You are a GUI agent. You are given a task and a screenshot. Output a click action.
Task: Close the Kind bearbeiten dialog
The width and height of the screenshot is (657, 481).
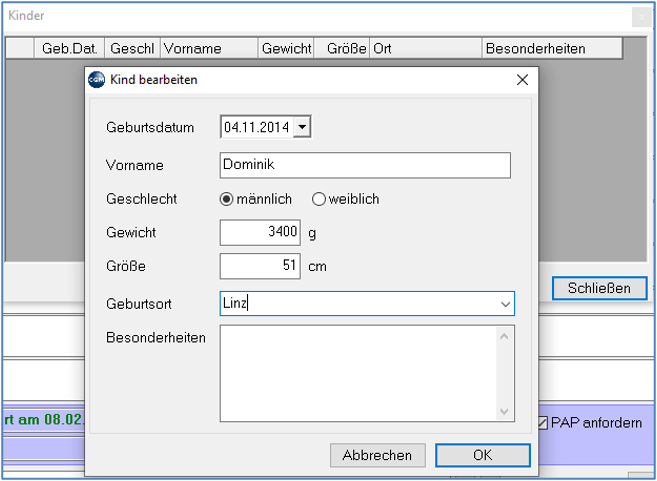(522, 80)
